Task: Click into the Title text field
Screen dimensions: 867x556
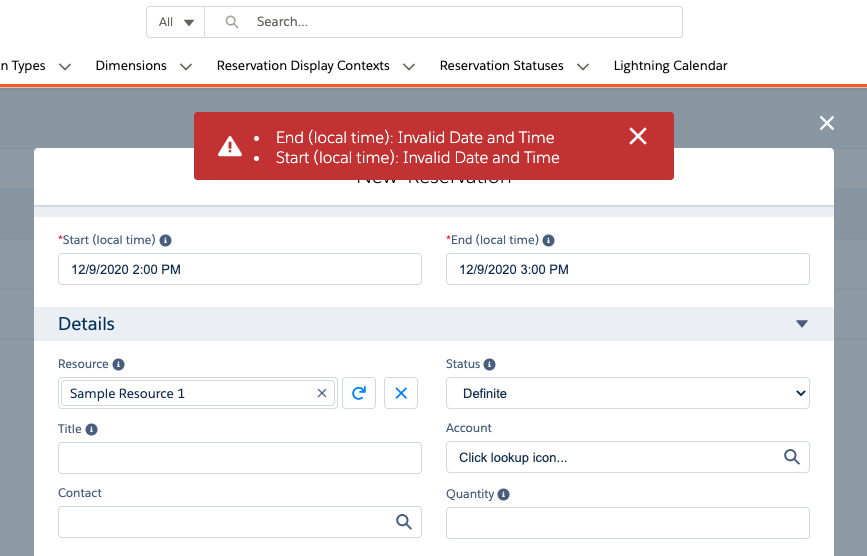Action: (x=240, y=458)
